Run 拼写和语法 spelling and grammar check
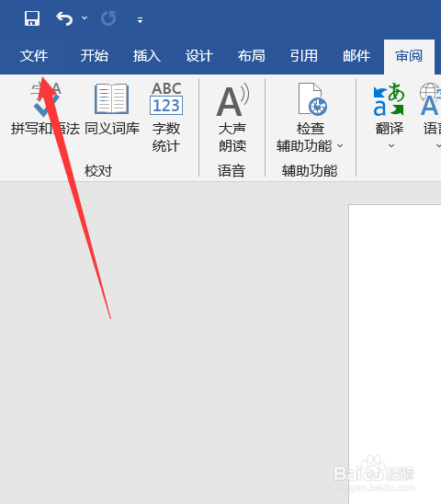Viewport: 441px width, 504px height. pyautogui.click(x=45, y=109)
